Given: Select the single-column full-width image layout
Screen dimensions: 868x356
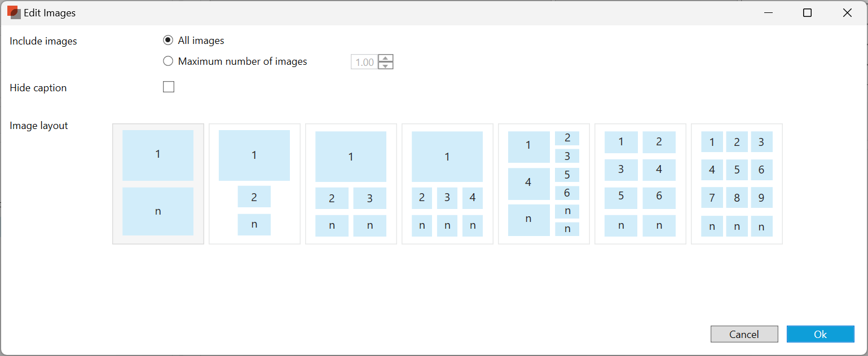Looking at the screenshot, I should pos(158,184).
